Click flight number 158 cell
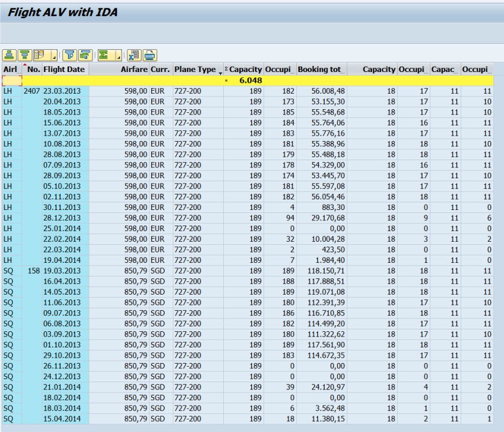The image size is (504, 432). [34, 270]
